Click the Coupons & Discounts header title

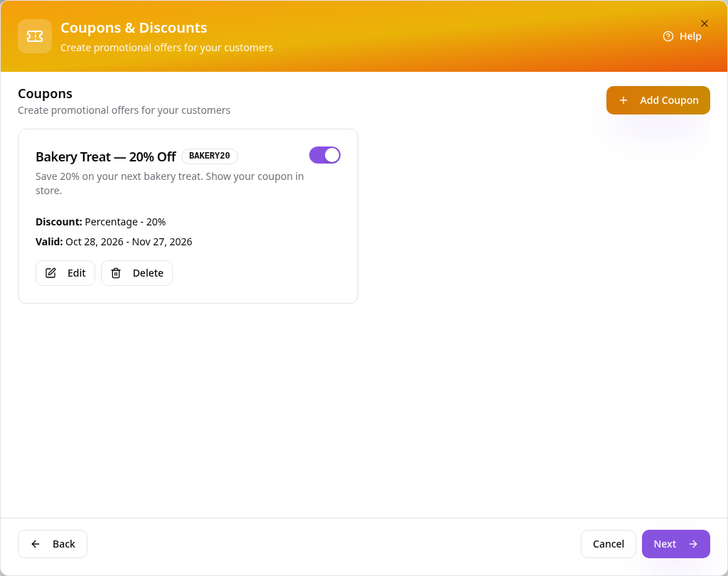pyautogui.click(x=134, y=28)
